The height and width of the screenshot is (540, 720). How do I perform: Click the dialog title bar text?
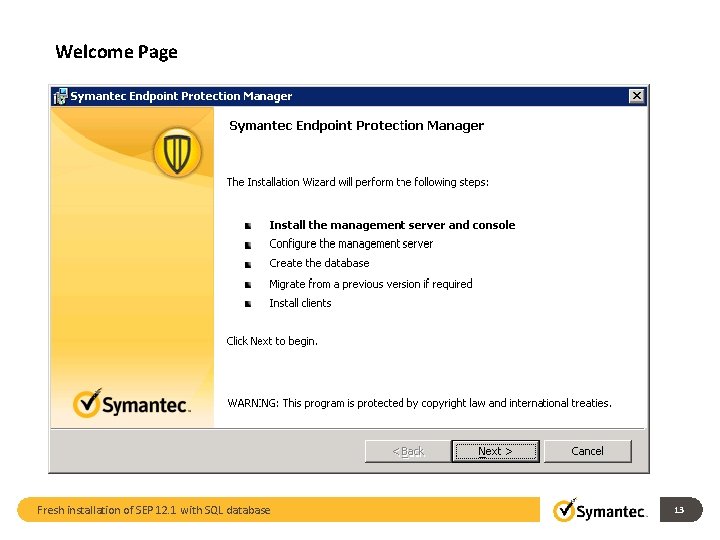(x=181, y=96)
